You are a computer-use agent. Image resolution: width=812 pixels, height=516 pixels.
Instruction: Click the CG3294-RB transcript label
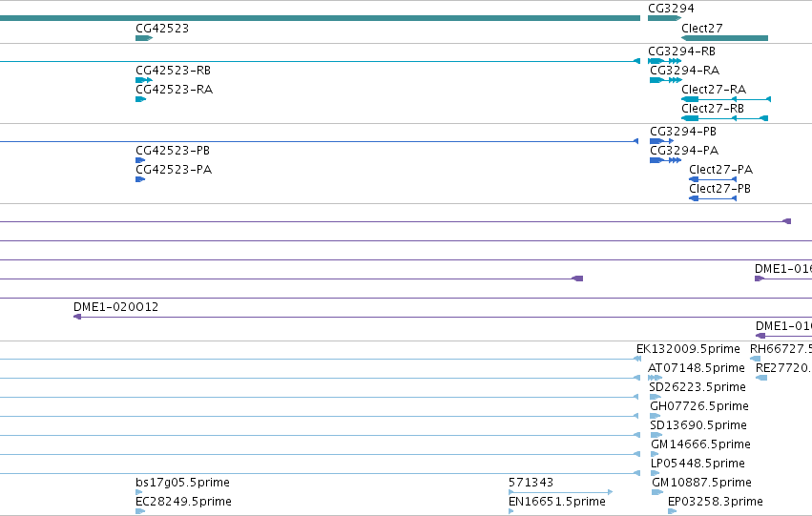pos(681,52)
